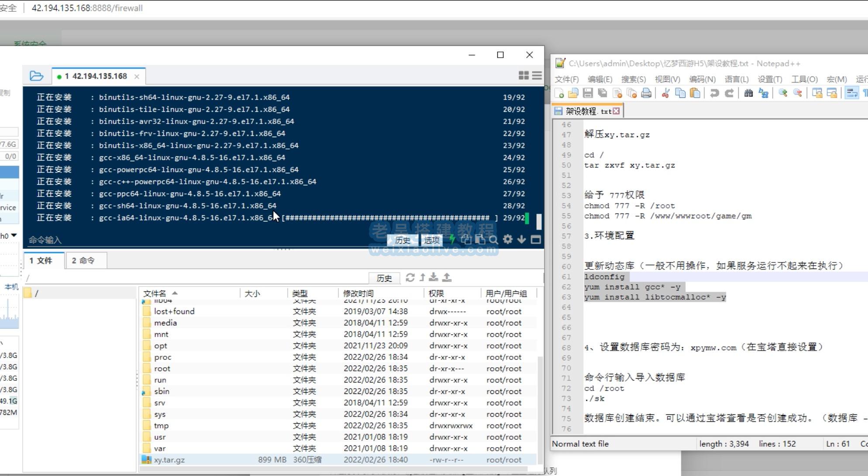Image resolution: width=868 pixels, height=476 pixels.
Task: Click the Cut scissors icon in Notepad++
Action: point(665,93)
